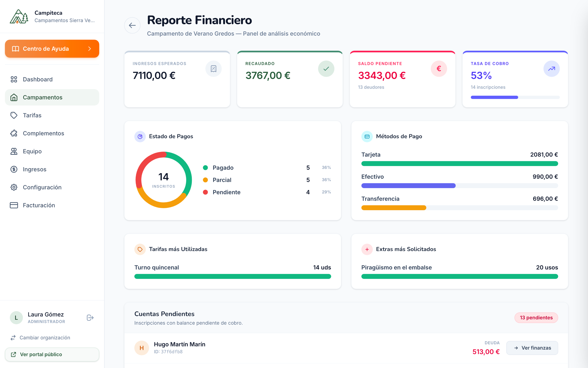
Task: Open Centro de Ayuda
Action: pos(52,49)
